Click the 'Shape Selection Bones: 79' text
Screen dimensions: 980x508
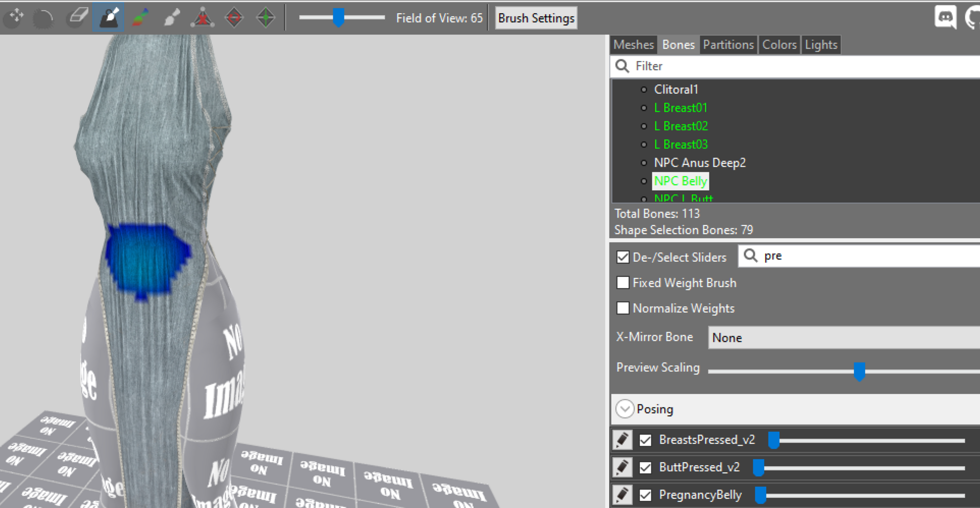point(683,230)
